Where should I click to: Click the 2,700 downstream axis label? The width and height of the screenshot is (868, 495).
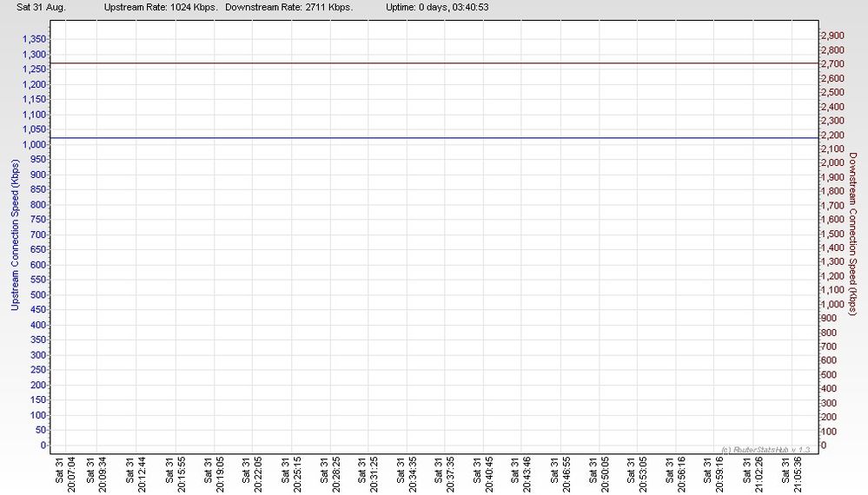pyautogui.click(x=832, y=63)
